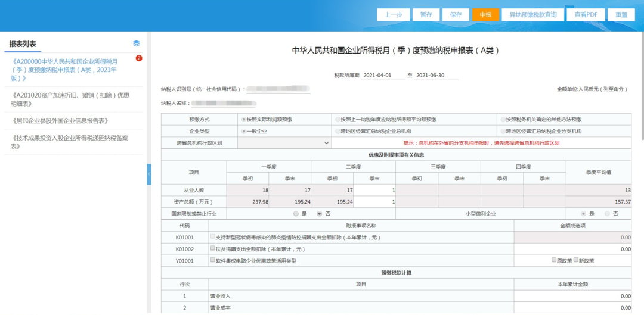Select 按照上一纳税年度应纳税所得额平均额预缴 radio
Viewport: 644px width, 315px height.
pos(338,120)
